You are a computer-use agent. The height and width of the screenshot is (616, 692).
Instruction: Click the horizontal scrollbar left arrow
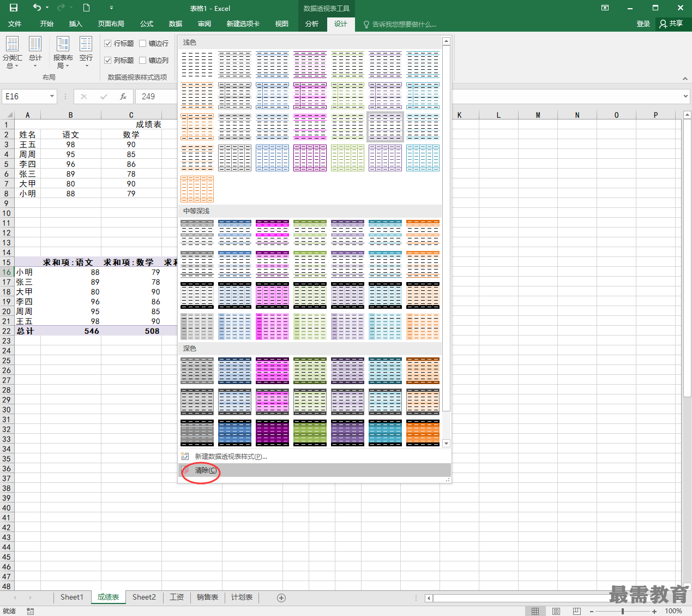(429, 598)
